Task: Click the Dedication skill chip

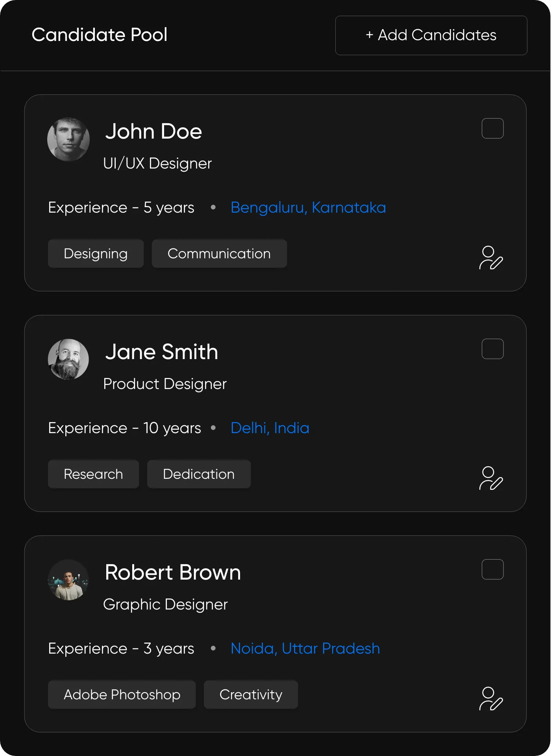Action: (199, 474)
